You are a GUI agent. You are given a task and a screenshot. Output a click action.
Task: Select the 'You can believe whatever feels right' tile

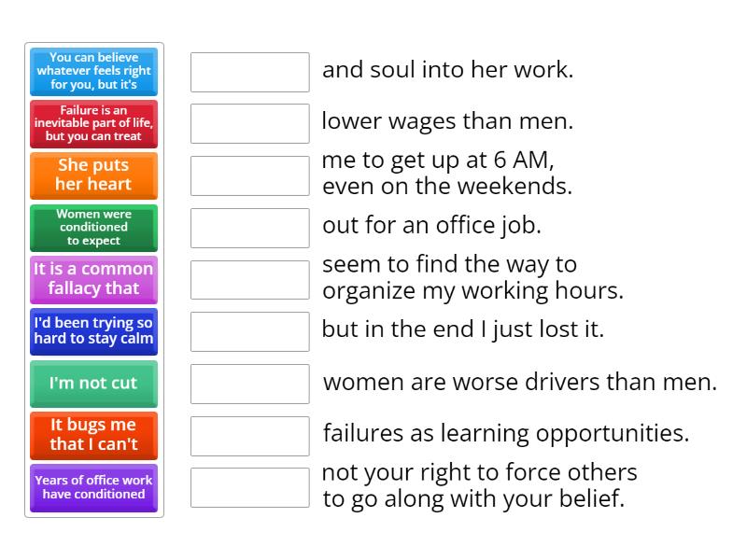coord(92,71)
